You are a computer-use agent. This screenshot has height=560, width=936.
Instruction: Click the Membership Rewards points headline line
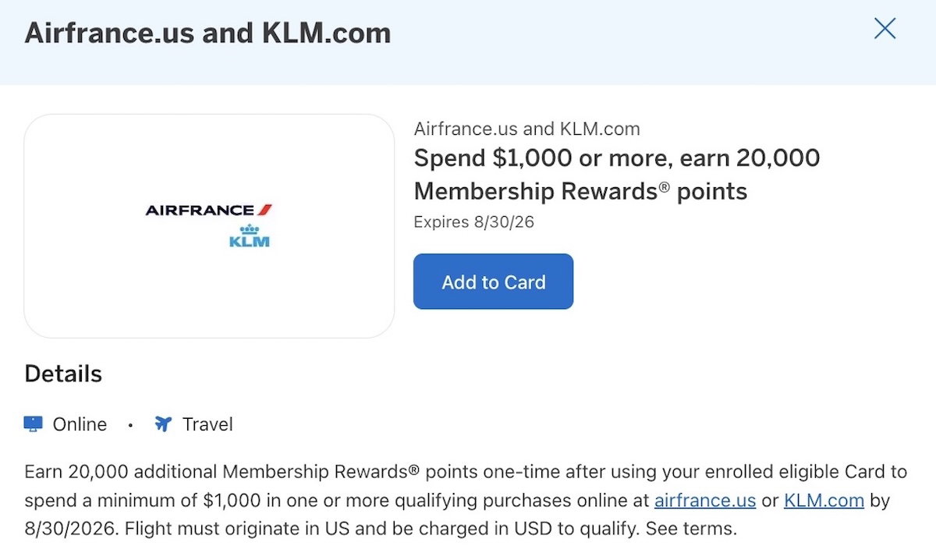[x=580, y=191]
